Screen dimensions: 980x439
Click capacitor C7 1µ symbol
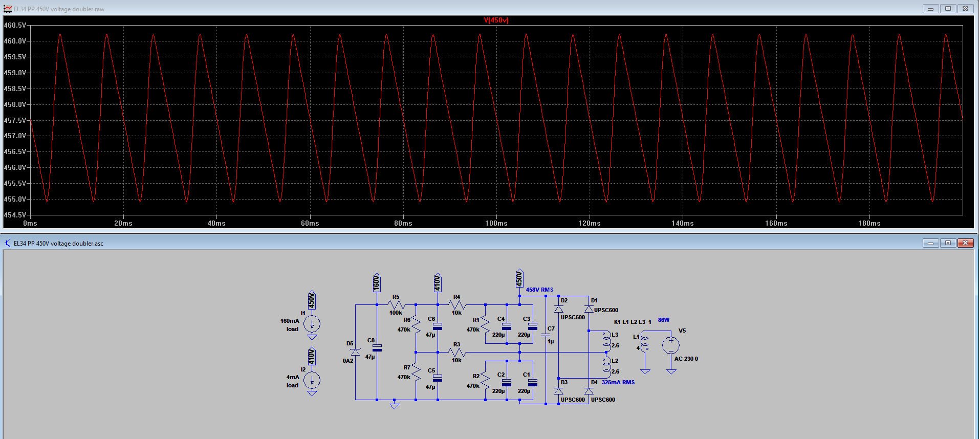[x=546, y=335]
